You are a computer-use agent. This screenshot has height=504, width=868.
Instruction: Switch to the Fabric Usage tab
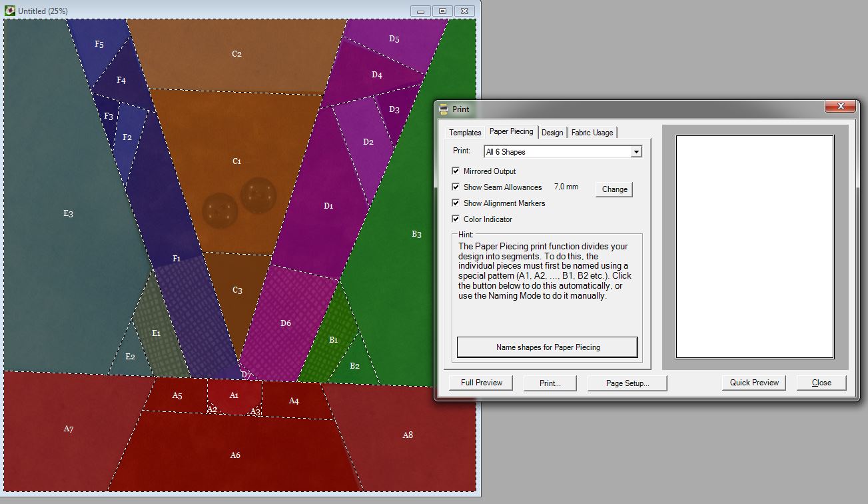(592, 132)
